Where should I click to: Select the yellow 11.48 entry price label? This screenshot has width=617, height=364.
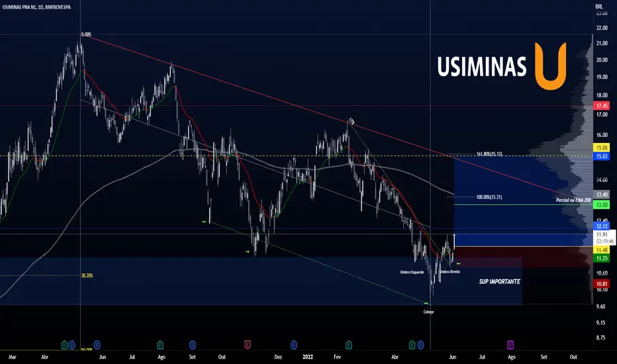pyautogui.click(x=602, y=250)
